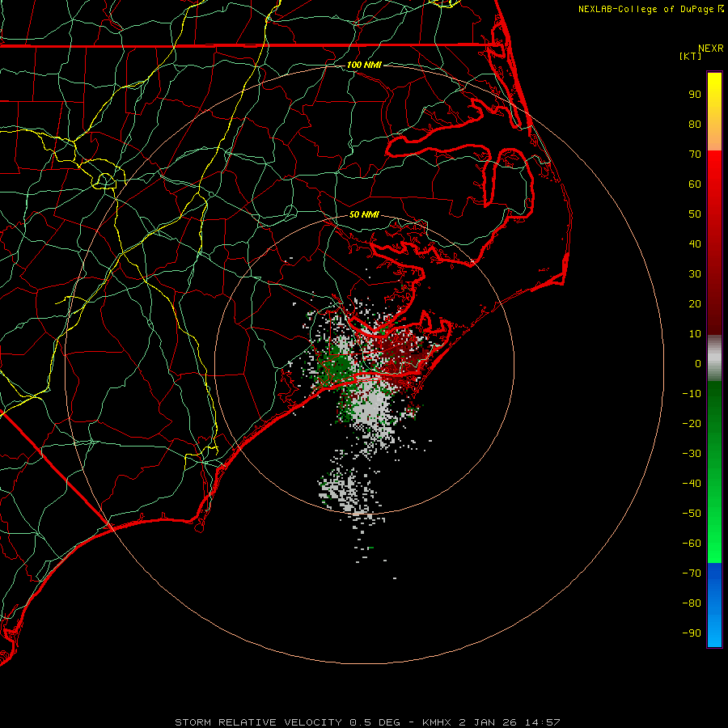
Task: Click the 50 value on the velocity scale
Action: click(x=695, y=214)
